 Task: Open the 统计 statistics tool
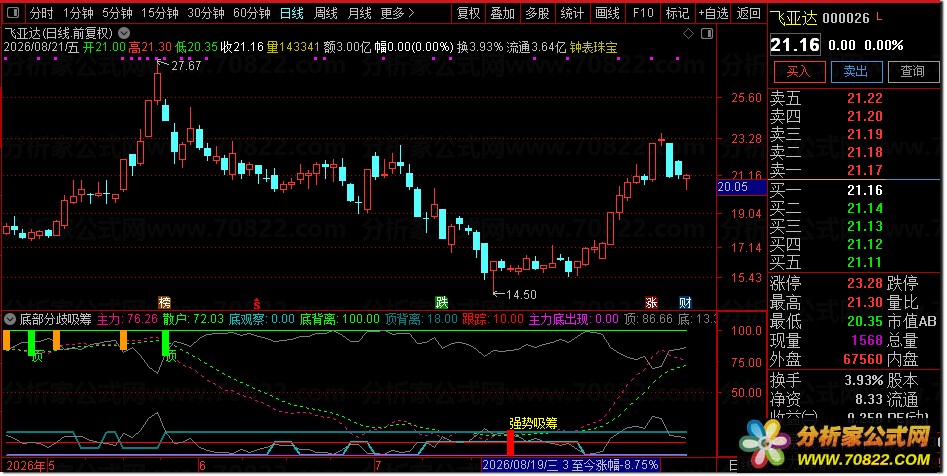click(x=572, y=13)
